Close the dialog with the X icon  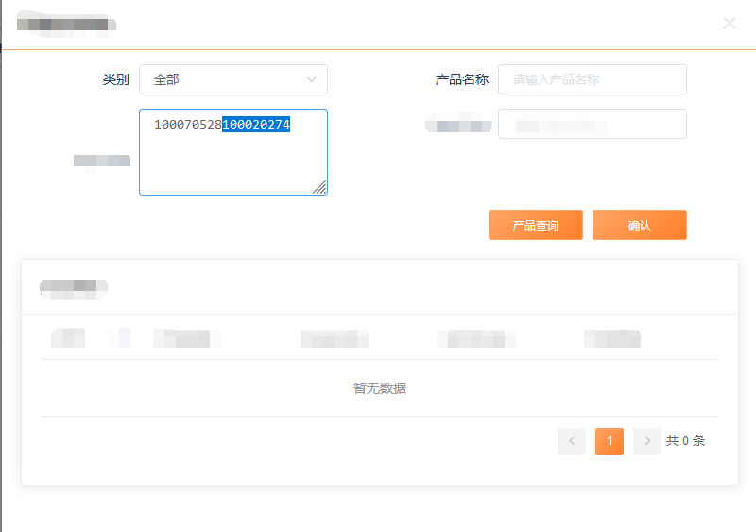[x=729, y=24]
